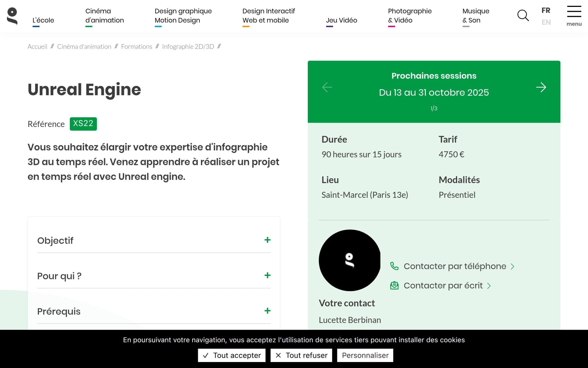Click the school logo in the header
This screenshot has width=588, height=368.
pyautogui.click(x=12, y=16)
